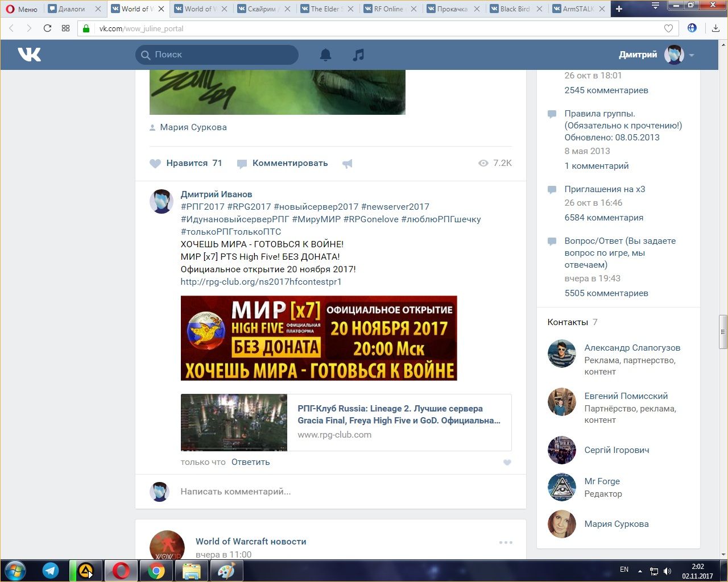Click the comment bubble icon on post

coord(242,164)
